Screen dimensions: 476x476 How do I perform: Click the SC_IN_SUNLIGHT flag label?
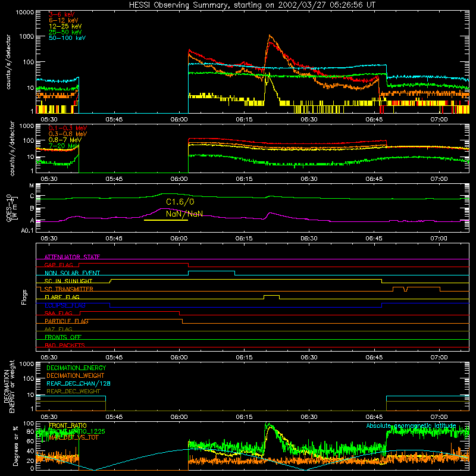68,281
